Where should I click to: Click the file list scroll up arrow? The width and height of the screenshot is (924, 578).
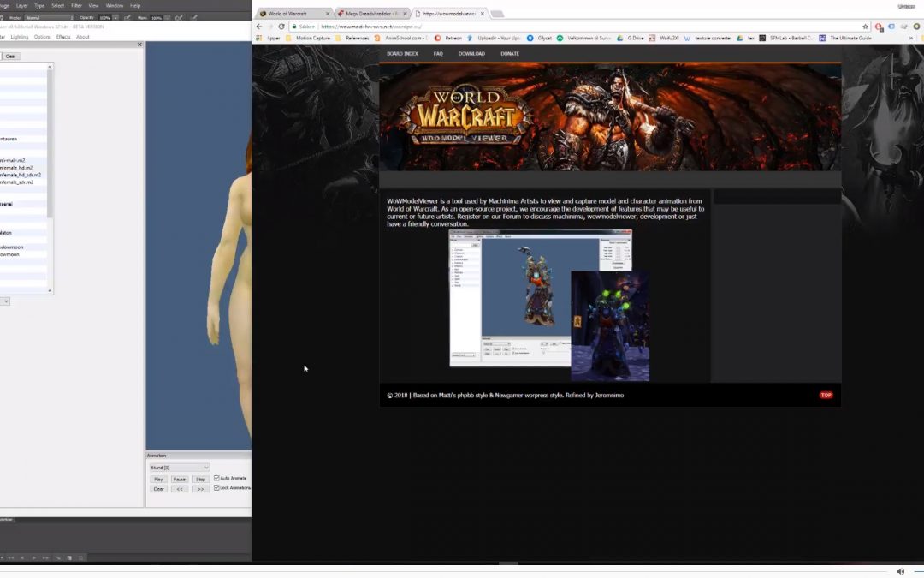pos(50,67)
